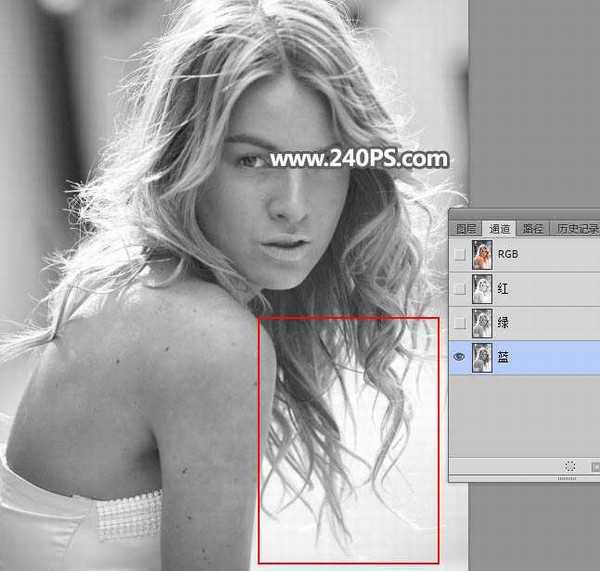This screenshot has height=571, width=600.
Task: Select the 红 channel name label
Action: coord(503,288)
